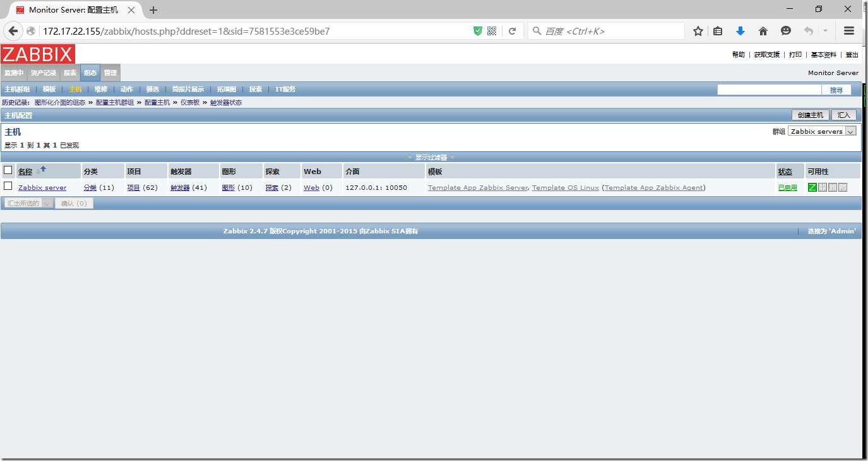
Task: Open the 资产记录 main menu tab
Action: 44,73
